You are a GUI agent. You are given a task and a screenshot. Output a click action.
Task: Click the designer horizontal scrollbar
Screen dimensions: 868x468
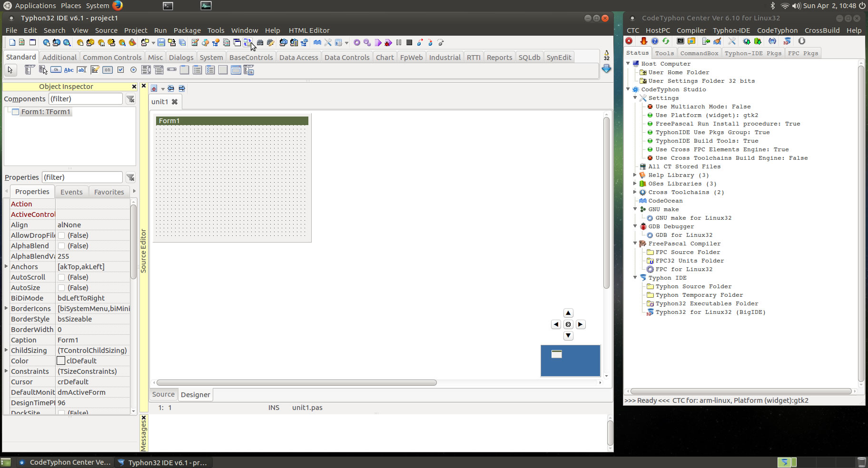[x=296, y=383]
